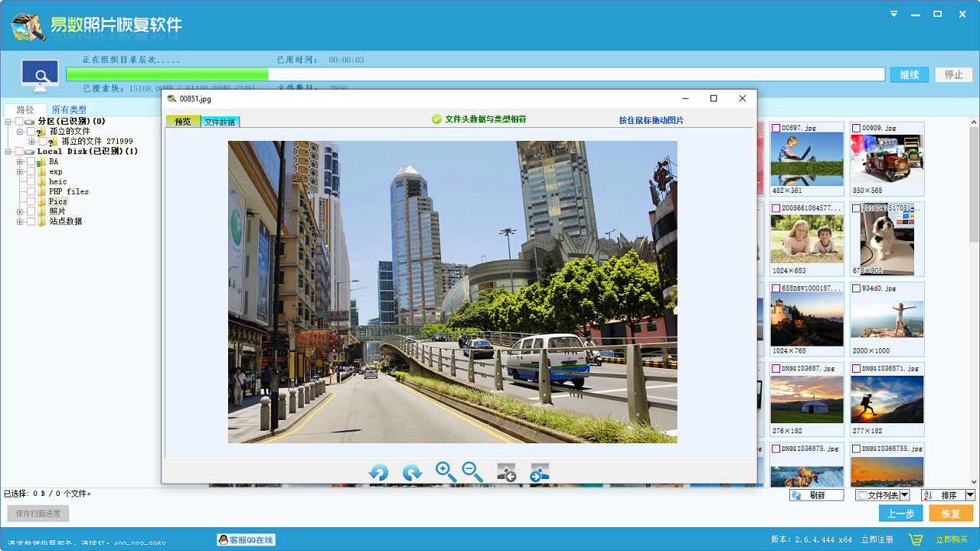
Task: Switch to the 所有类型 tab
Action: 69,110
